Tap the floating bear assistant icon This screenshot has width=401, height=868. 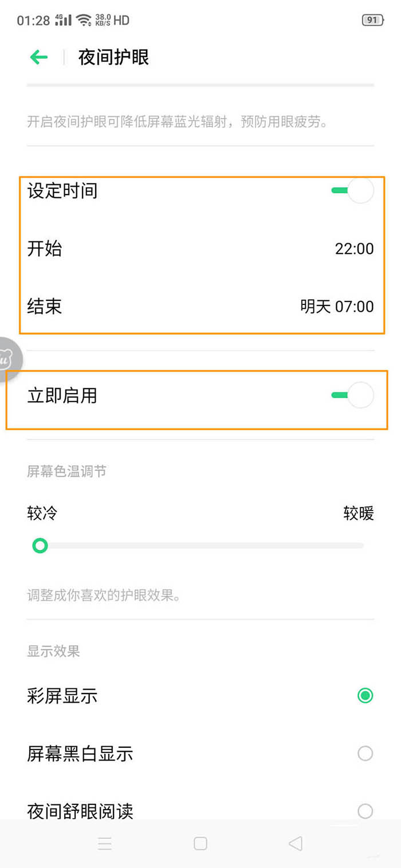point(8,359)
